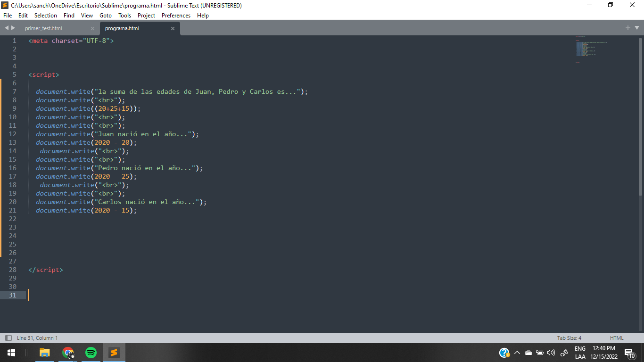The image size is (644, 362).
Task: Click the closing </script> tag
Action: point(46,270)
